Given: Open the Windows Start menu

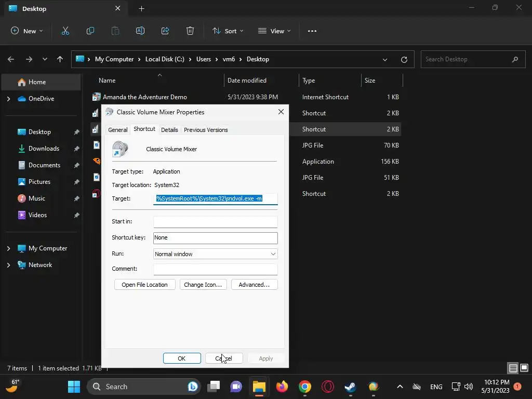Looking at the screenshot, I should pos(74,387).
